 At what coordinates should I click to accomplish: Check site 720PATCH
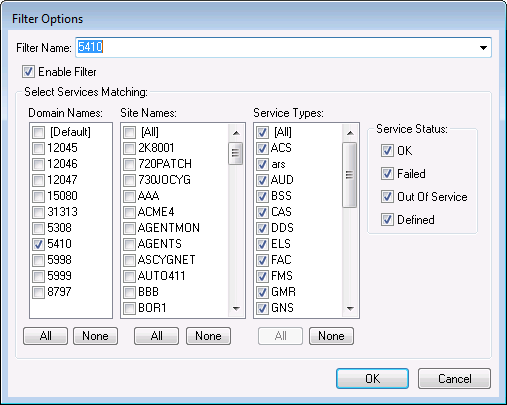coord(129,164)
